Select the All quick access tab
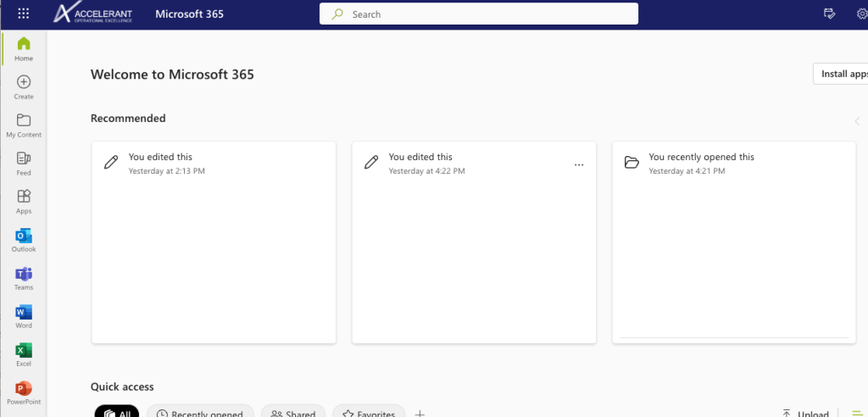The height and width of the screenshot is (417, 868). click(117, 414)
